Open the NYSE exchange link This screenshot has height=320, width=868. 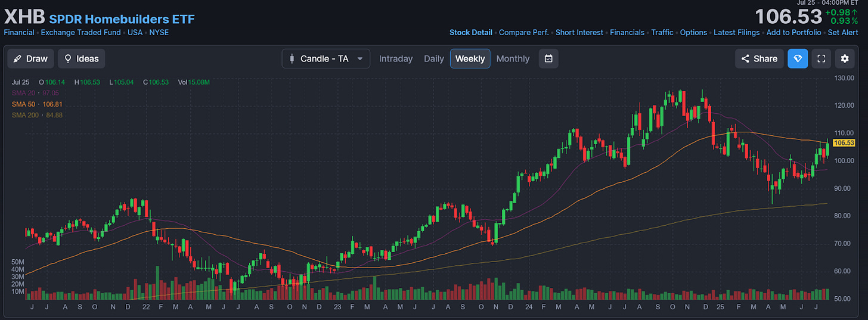[x=159, y=32]
